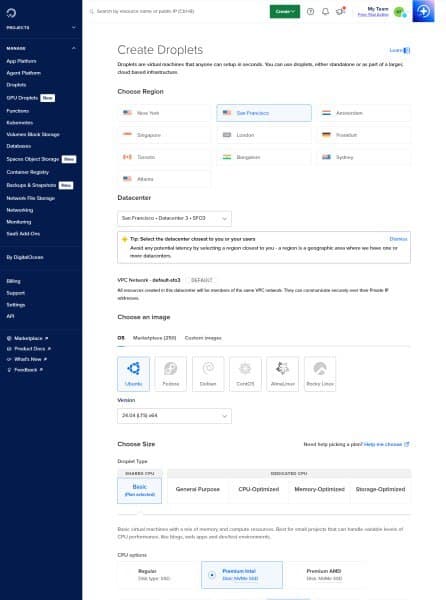Open the notifications bell icon
This screenshot has height=600, width=446.
coord(325,11)
